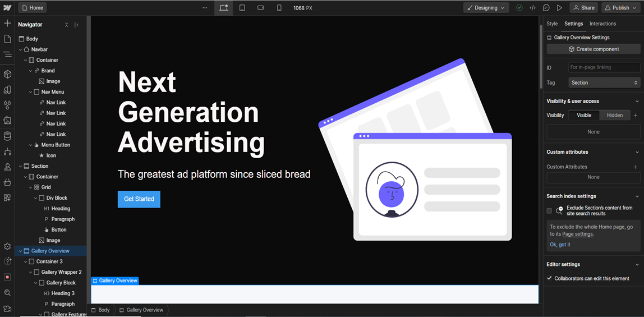Click the Create component button

[593, 49]
